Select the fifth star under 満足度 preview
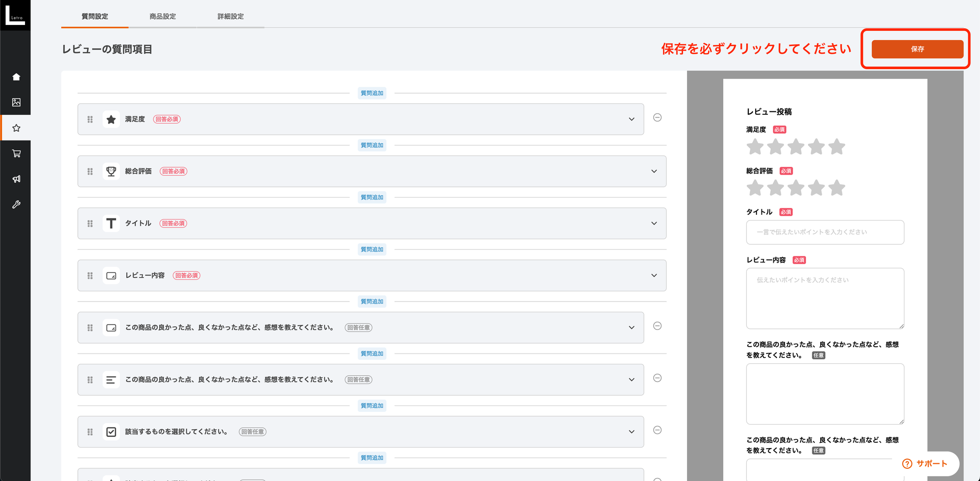Image resolution: width=980 pixels, height=481 pixels. pos(837,147)
